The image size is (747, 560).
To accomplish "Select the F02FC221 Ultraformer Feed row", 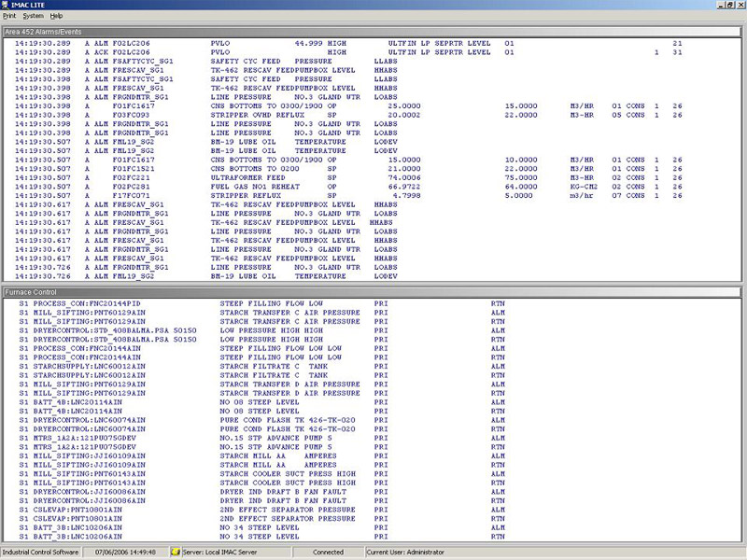I will (x=280, y=176).
